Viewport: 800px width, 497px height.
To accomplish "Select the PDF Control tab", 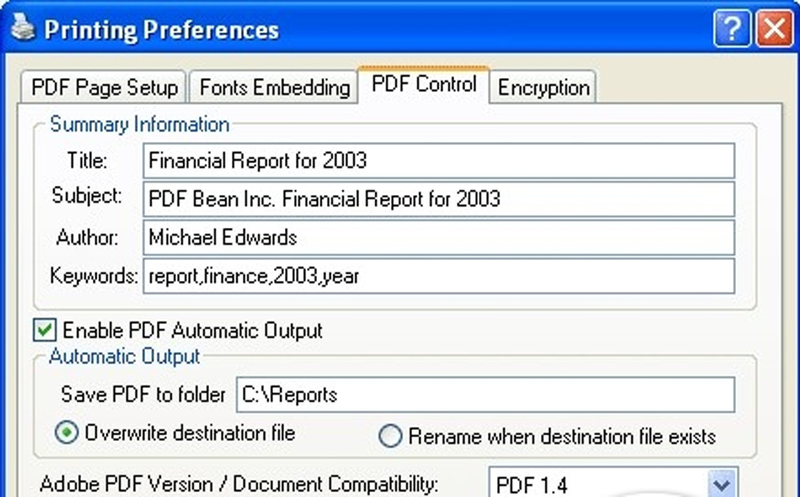I will (x=424, y=85).
